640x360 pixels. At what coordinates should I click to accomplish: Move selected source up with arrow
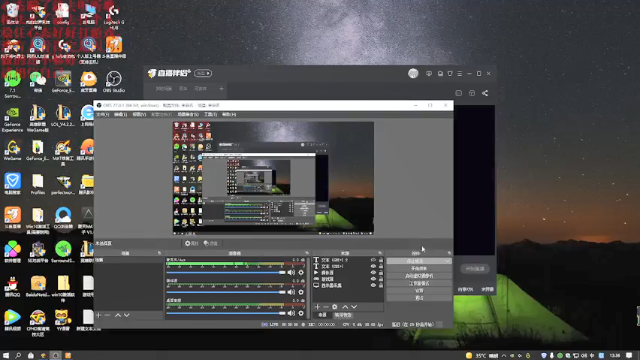[x=345, y=307]
